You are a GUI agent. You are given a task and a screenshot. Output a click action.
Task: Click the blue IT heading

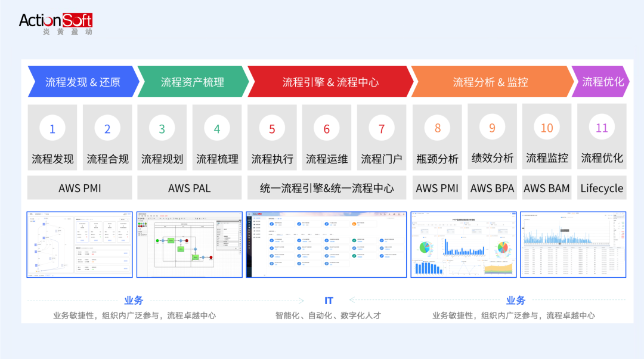click(329, 301)
